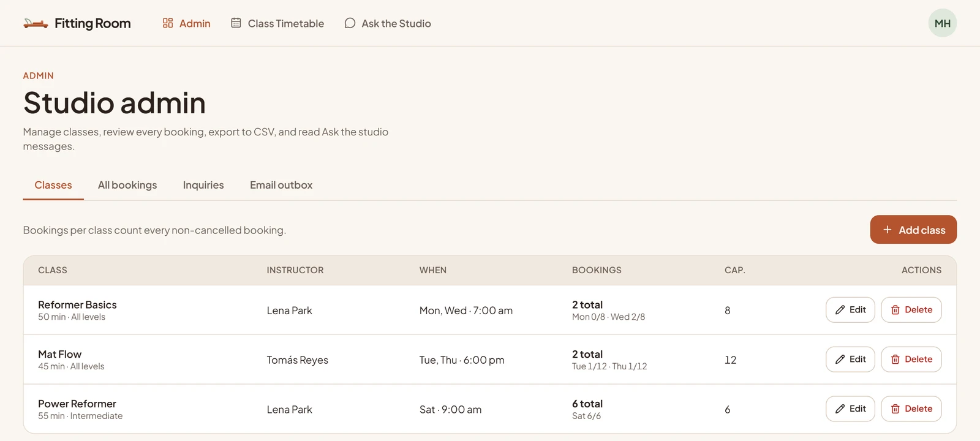Edit the Mat Flow class
980x441 pixels.
coord(850,360)
